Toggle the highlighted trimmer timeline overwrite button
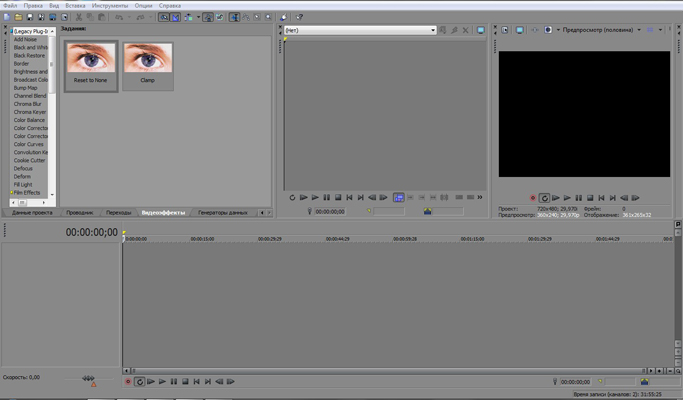Screen dimensions: 683x400 point(399,197)
